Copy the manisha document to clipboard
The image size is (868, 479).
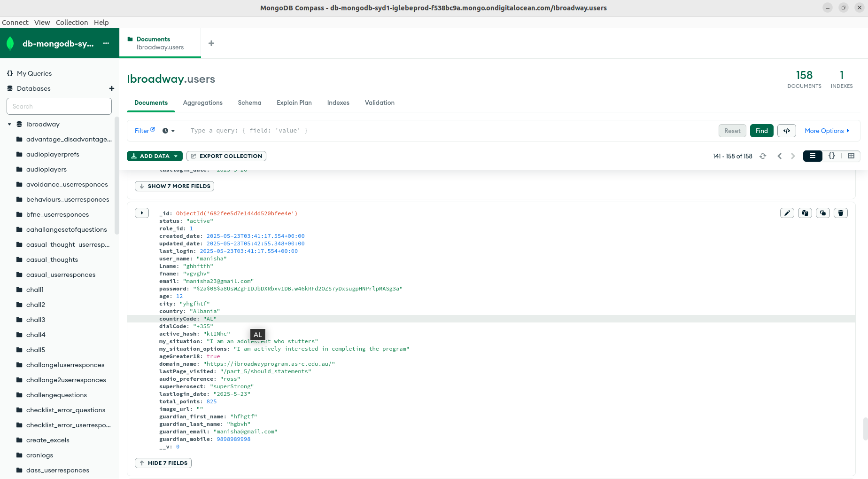(805, 213)
